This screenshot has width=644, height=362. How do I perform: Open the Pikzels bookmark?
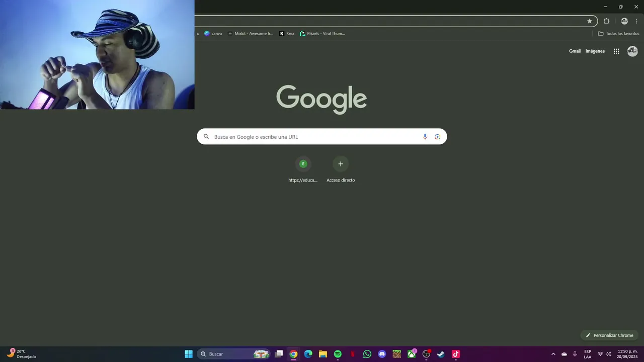[x=323, y=34]
